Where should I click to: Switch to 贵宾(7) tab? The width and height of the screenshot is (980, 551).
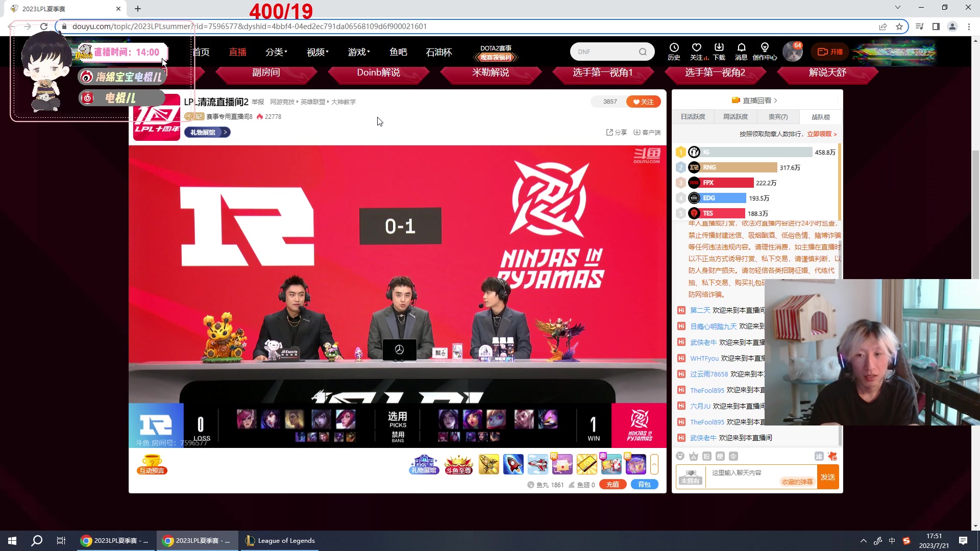(x=778, y=117)
